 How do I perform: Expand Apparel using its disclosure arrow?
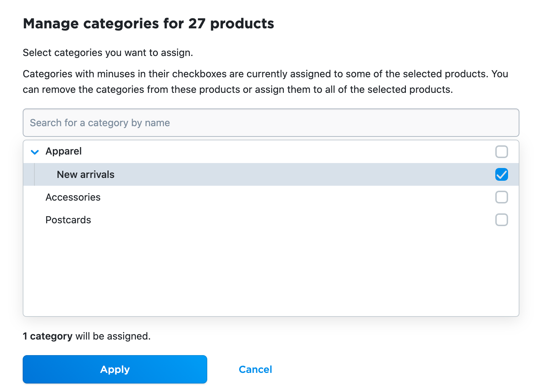pos(34,152)
